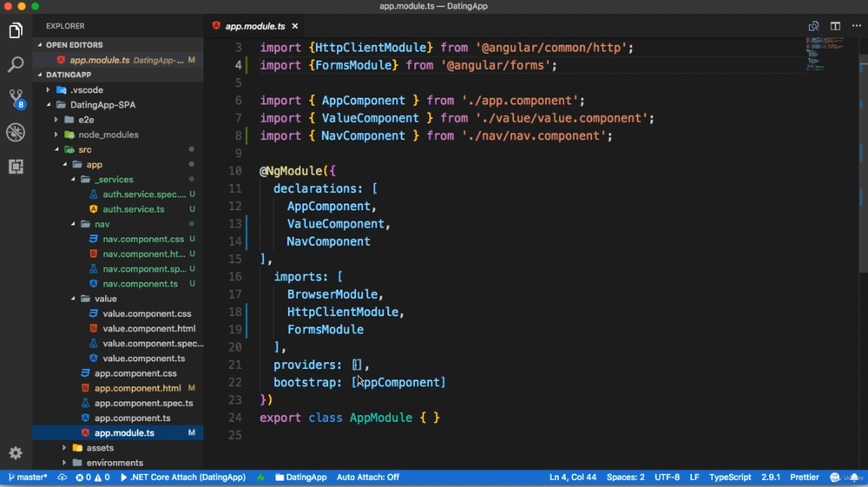Click master branch indicator in status bar
Screen dimensions: 868x487
coord(28,477)
